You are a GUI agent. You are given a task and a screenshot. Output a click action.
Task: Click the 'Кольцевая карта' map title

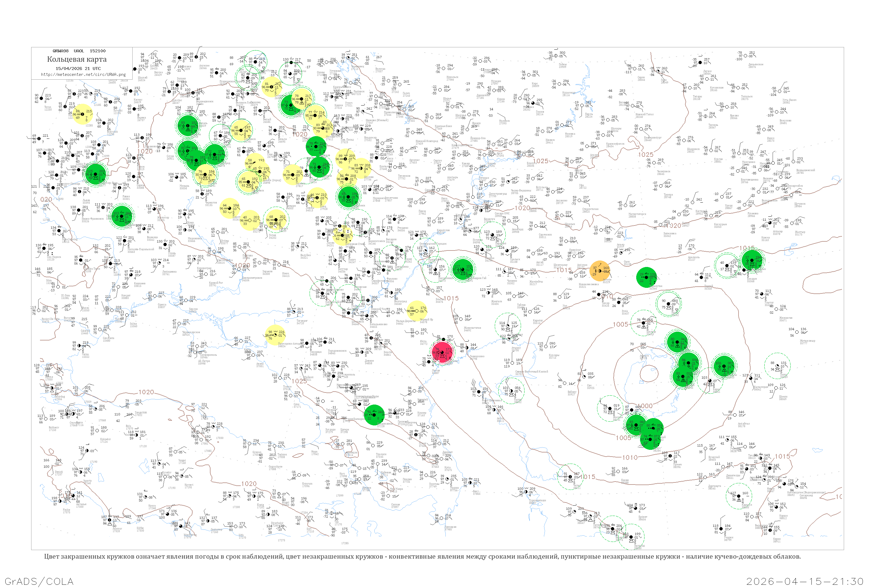(x=77, y=59)
